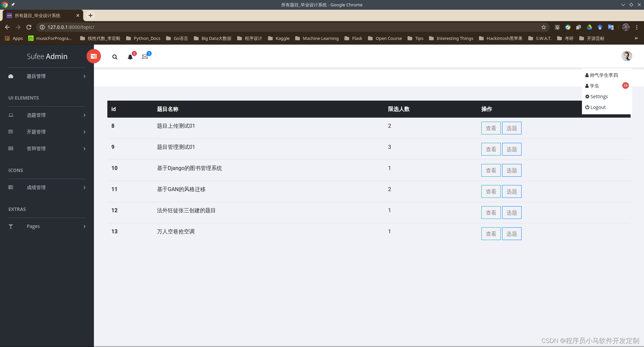Click the list icon beside 成绩管理

[x=11, y=187]
